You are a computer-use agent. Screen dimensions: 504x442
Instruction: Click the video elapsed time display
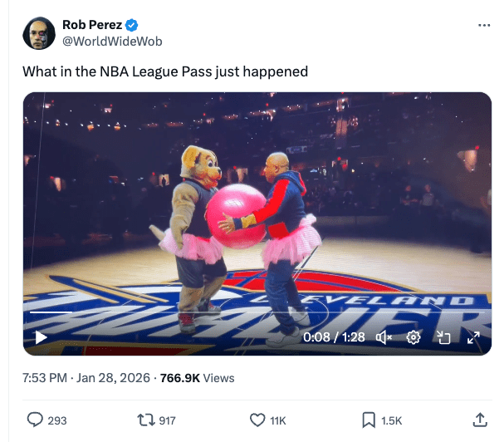click(x=335, y=337)
